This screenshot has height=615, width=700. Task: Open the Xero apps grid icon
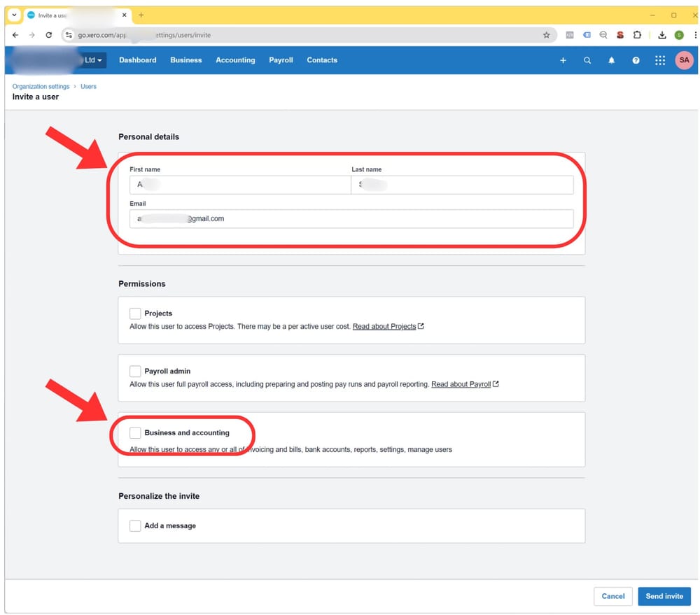(x=659, y=60)
